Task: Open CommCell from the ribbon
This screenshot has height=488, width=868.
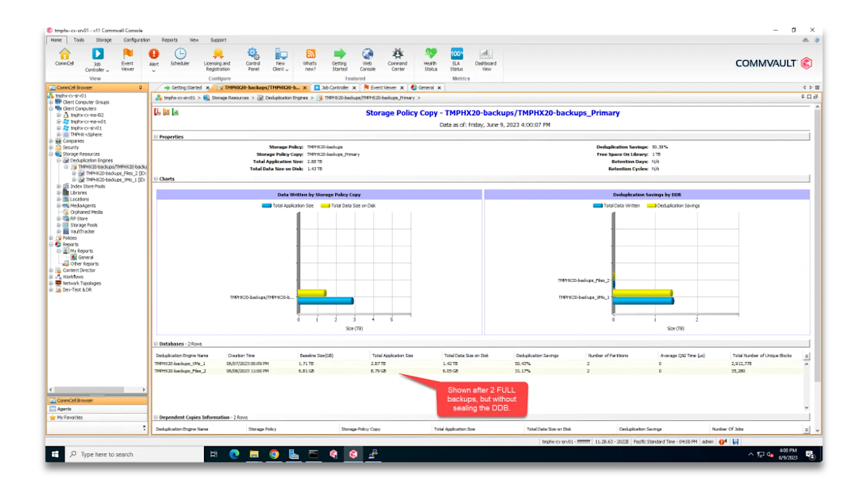Action: coord(64,57)
